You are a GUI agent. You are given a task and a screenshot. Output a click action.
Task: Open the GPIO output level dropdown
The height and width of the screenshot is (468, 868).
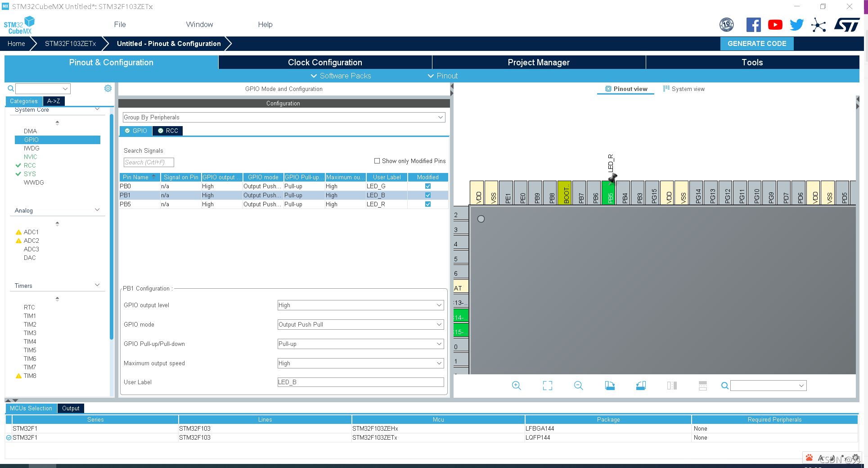click(x=360, y=305)
